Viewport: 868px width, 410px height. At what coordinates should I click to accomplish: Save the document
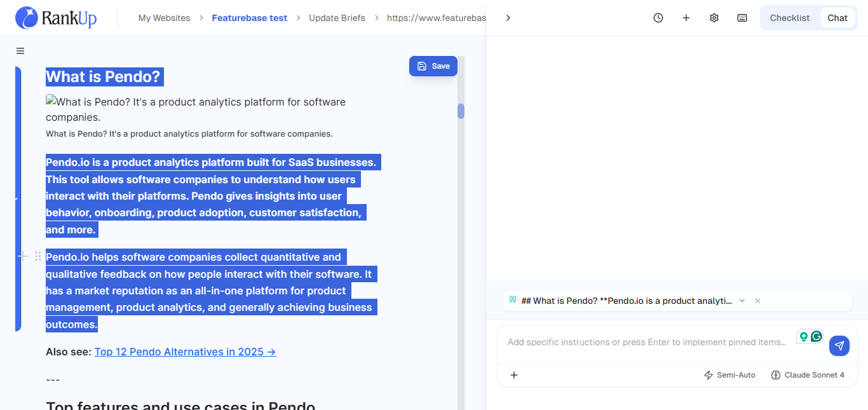tap(433, 66)
